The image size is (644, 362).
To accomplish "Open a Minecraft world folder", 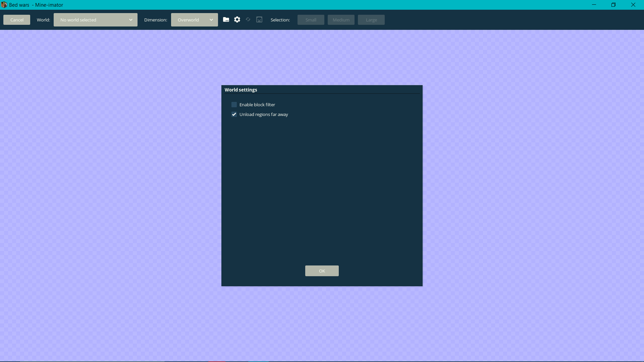I will tap(226, 20).
